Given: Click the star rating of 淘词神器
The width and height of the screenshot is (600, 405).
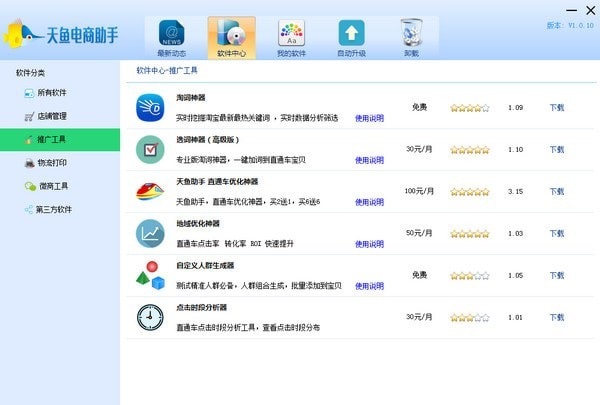Looking at the screenshot, I should pyautogui.click(x=470, y=108).
